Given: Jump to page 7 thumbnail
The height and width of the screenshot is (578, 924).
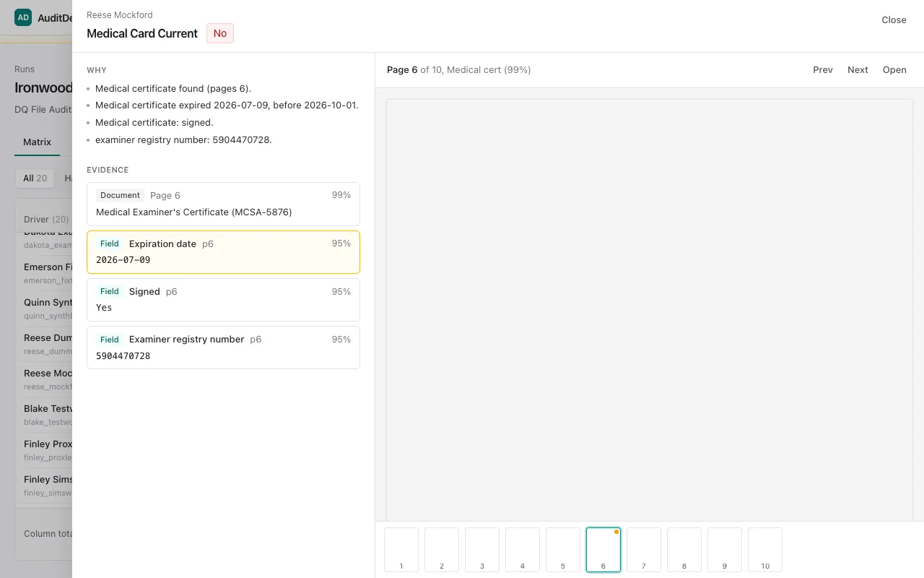Looking at the screenshot, I should point(644,550).
